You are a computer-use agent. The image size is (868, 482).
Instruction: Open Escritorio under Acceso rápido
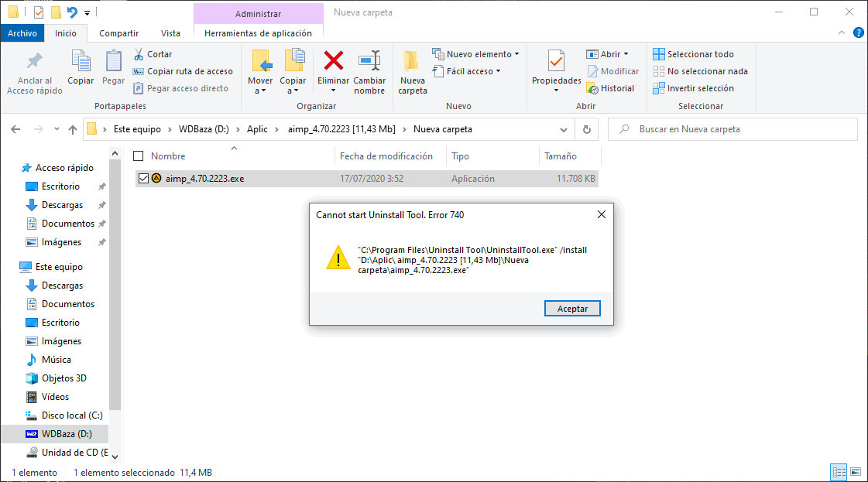60,186
